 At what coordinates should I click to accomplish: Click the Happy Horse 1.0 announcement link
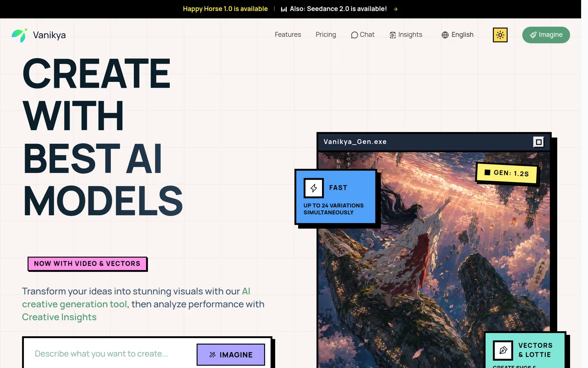point(225,9)
